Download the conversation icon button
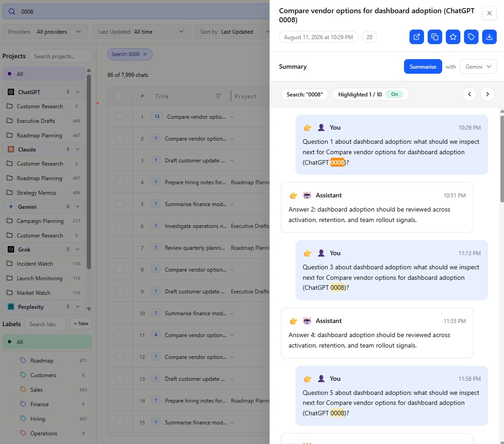The image size is (504, 444). (x=489, y=37)
